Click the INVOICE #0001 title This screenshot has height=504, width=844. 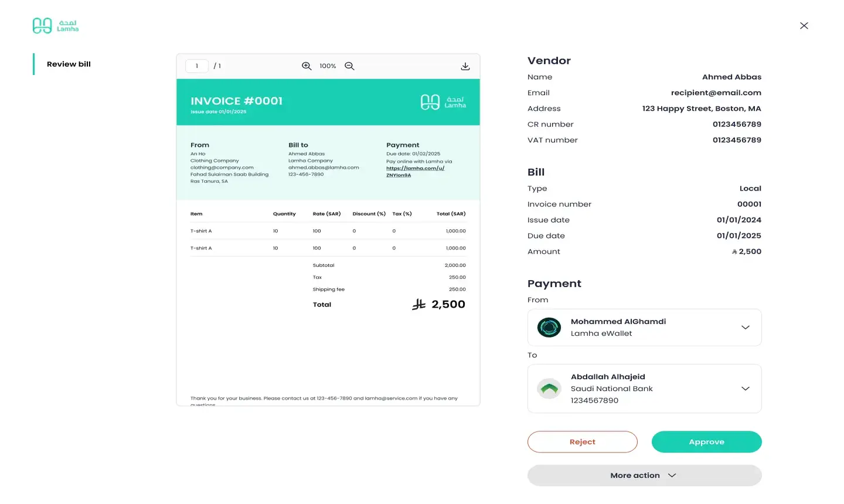point(236,101)
